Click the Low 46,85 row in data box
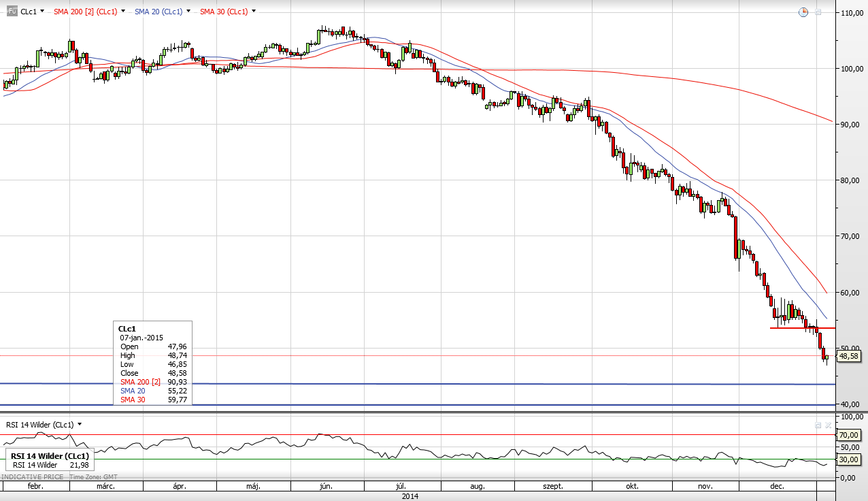This screenshot has width=868, height=501. click(153, 364)
